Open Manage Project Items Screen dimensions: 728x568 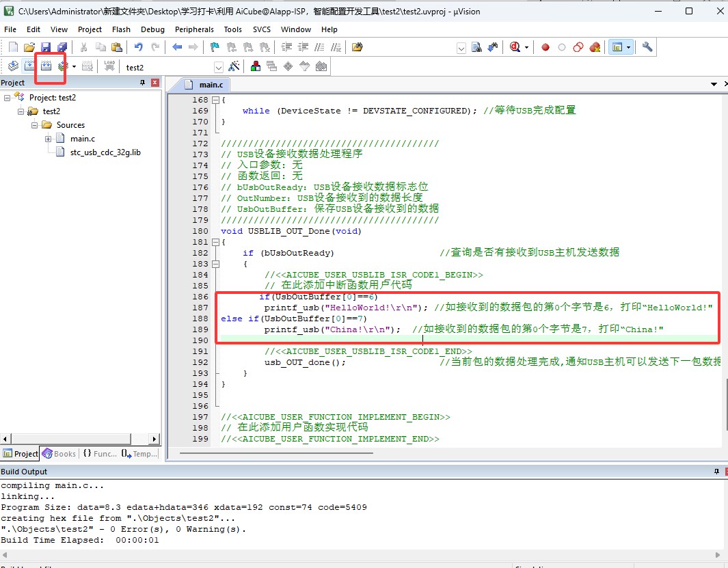coord(256,66)
